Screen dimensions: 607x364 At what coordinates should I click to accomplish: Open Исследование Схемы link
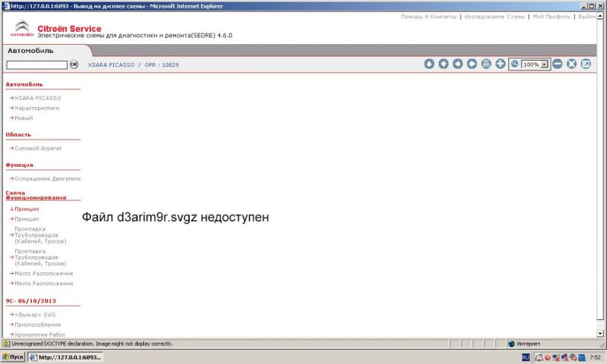pyautogui.click(x=495, y=17)
